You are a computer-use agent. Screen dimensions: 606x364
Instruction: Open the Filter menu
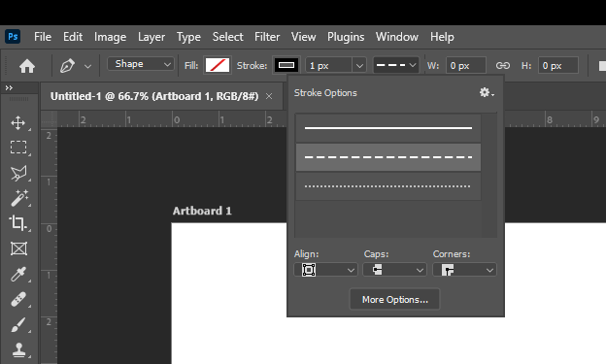point(267,37)
